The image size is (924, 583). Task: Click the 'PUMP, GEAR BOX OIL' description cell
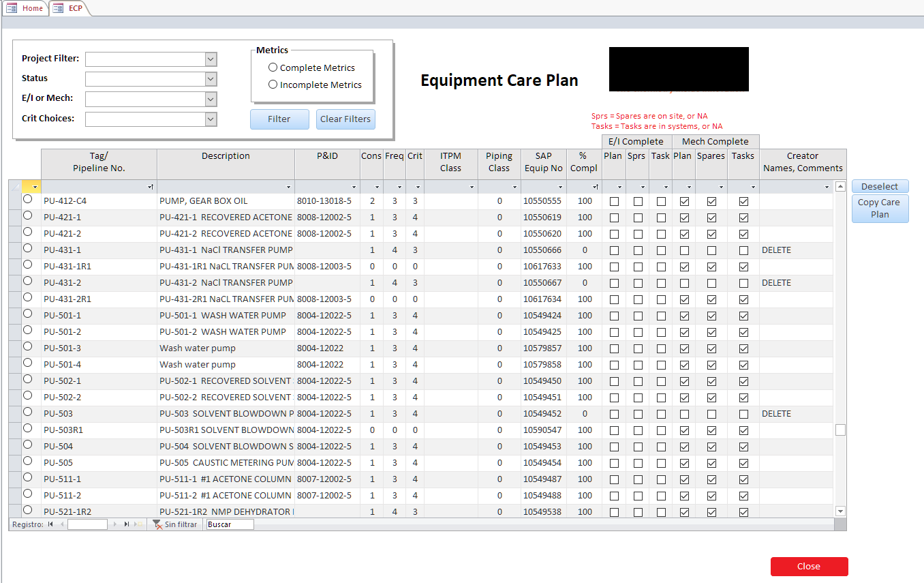pos(226,201)
